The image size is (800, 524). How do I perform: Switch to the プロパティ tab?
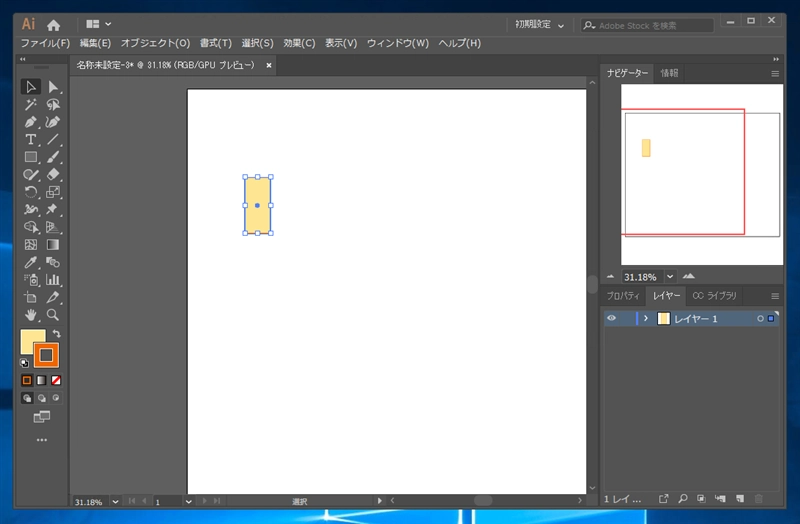pyautogui.click(x=623, y=296)
